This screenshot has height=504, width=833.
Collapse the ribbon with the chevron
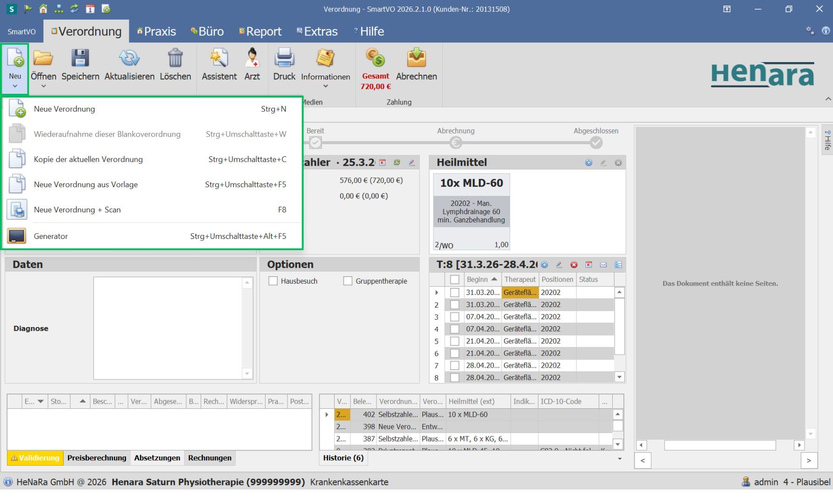(828, 99)
